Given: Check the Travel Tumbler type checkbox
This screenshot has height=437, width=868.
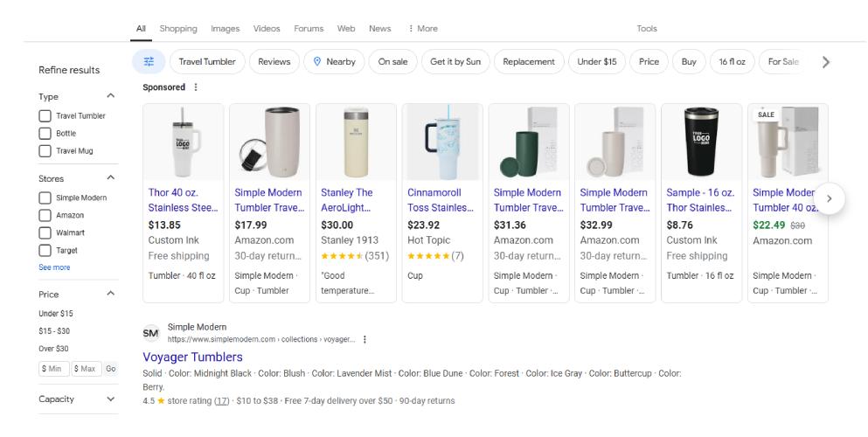Looking at the screenshot, I should [45, 116].
